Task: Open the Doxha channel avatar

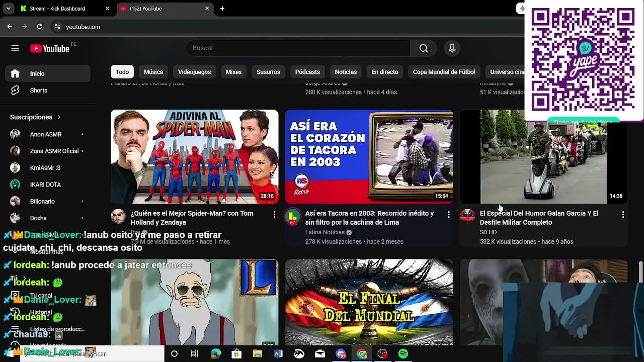Action: (x=15, y=218)
